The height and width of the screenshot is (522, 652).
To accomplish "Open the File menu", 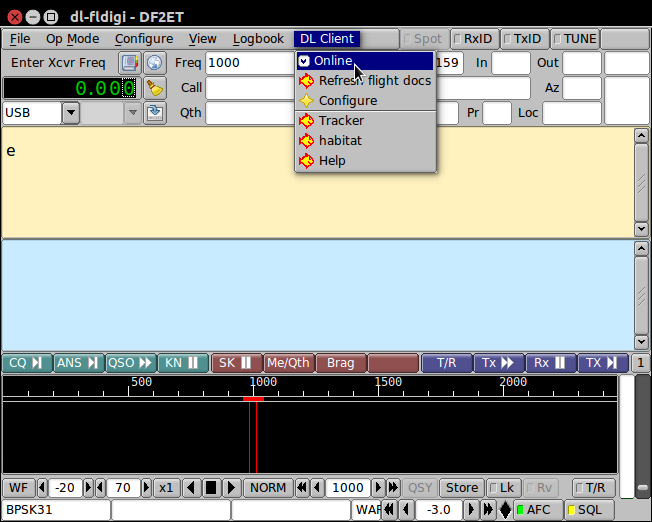I will point(20,39).
